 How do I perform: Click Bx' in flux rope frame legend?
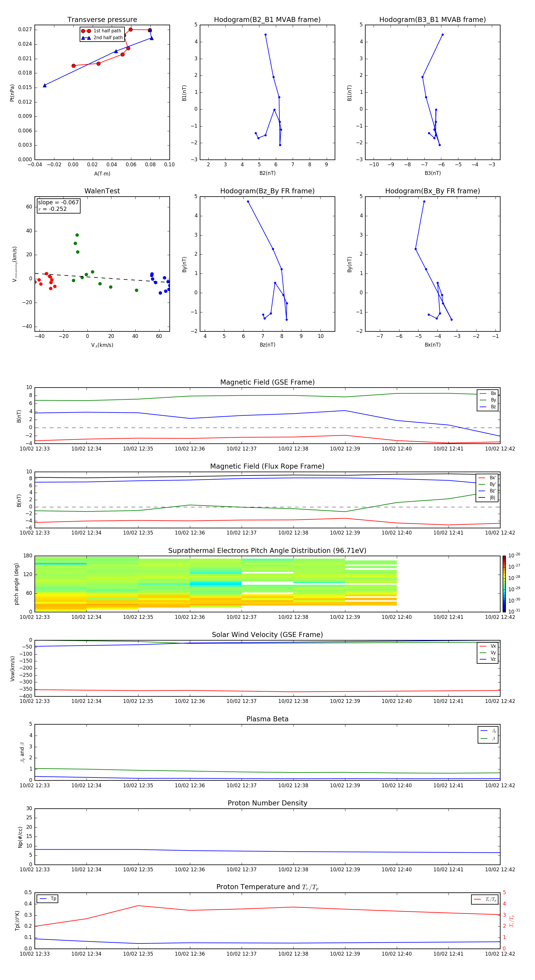pos(487,478)
